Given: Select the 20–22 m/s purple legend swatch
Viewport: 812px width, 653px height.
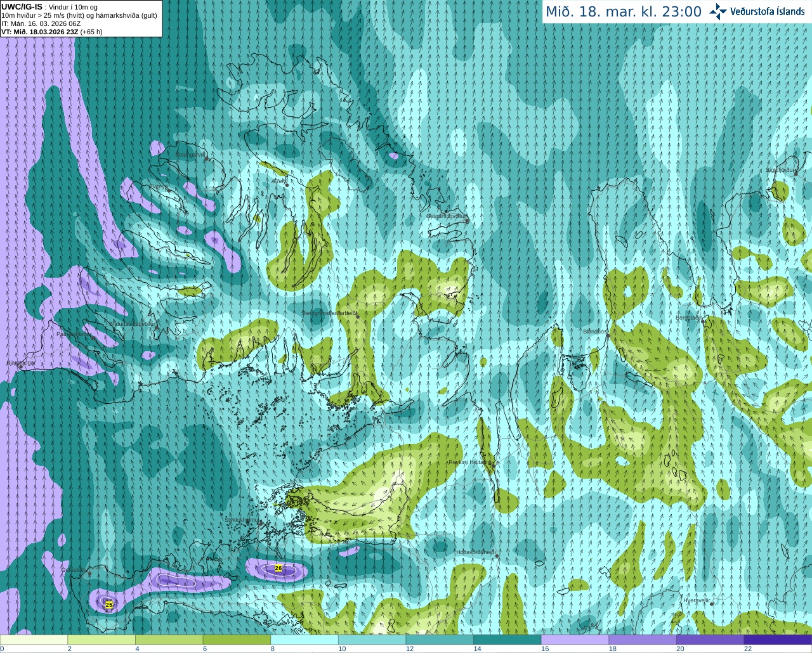Looking at the screenshot, I should point(710,640).
